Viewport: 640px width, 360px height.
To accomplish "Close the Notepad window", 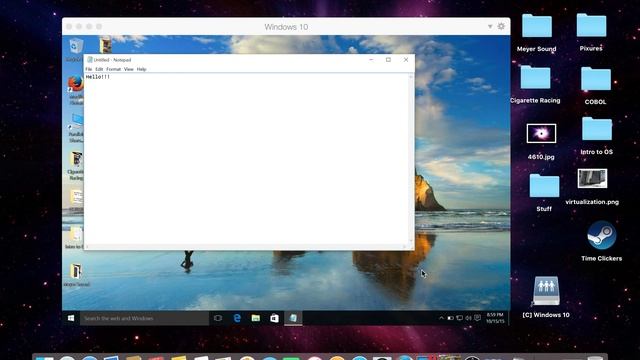I will pos(406,60).
